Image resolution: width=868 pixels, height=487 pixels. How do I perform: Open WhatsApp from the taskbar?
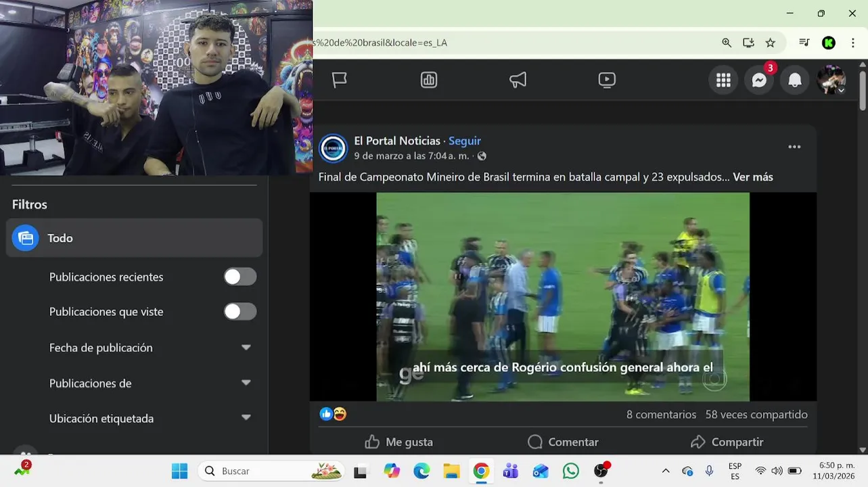click(571, 471)
